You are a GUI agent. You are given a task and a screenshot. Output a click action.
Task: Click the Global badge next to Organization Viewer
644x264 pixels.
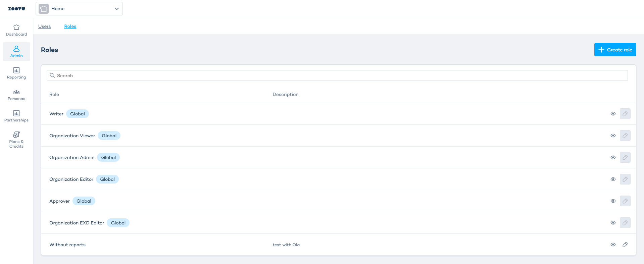pos(109,136)
